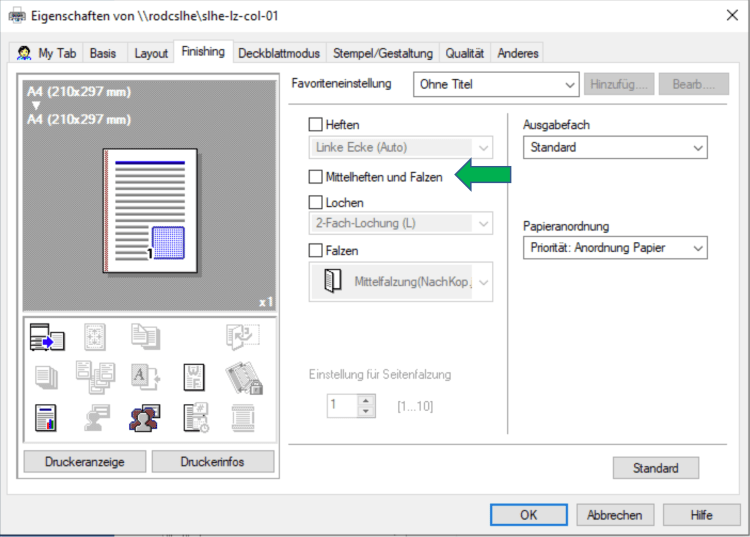Click the date/time stamp icon with clock
This screenshot has width=750, height=537.
194,415
